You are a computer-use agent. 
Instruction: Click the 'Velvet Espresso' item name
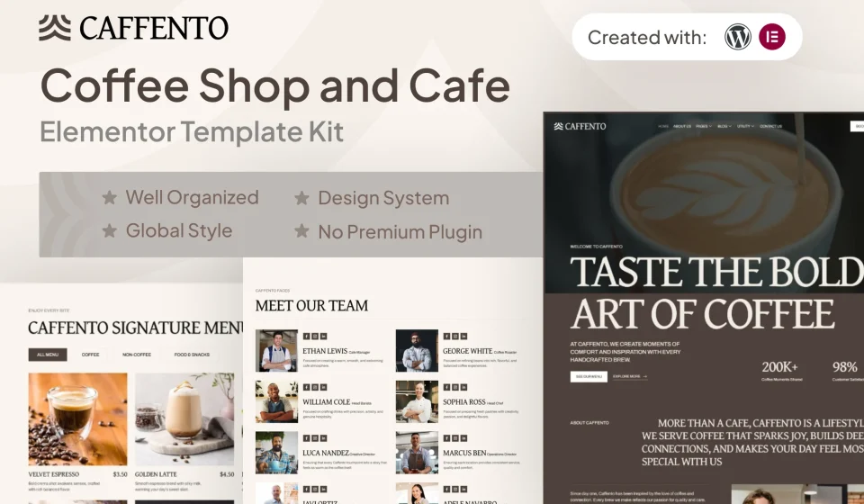pyautogui.click(x=53, y=474)
